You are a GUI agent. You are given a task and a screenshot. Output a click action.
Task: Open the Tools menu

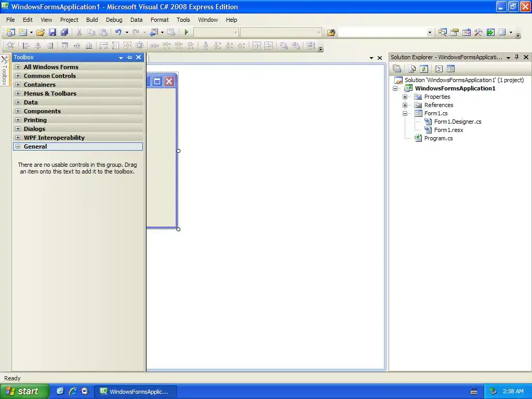[183, 20]
